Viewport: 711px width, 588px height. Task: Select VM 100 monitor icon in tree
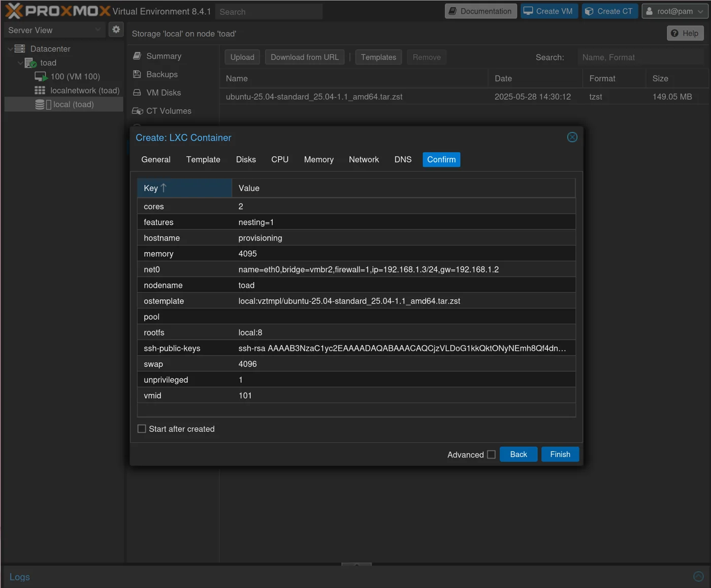point(41,77)
